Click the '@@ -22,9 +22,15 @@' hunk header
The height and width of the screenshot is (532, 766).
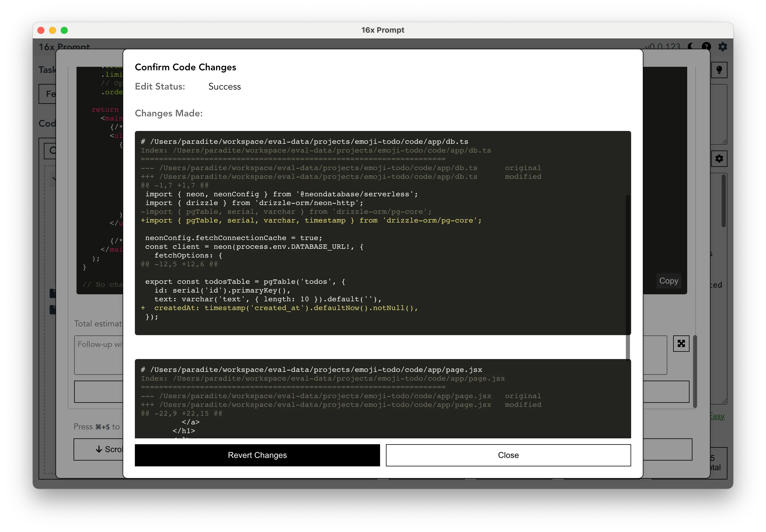182,413
